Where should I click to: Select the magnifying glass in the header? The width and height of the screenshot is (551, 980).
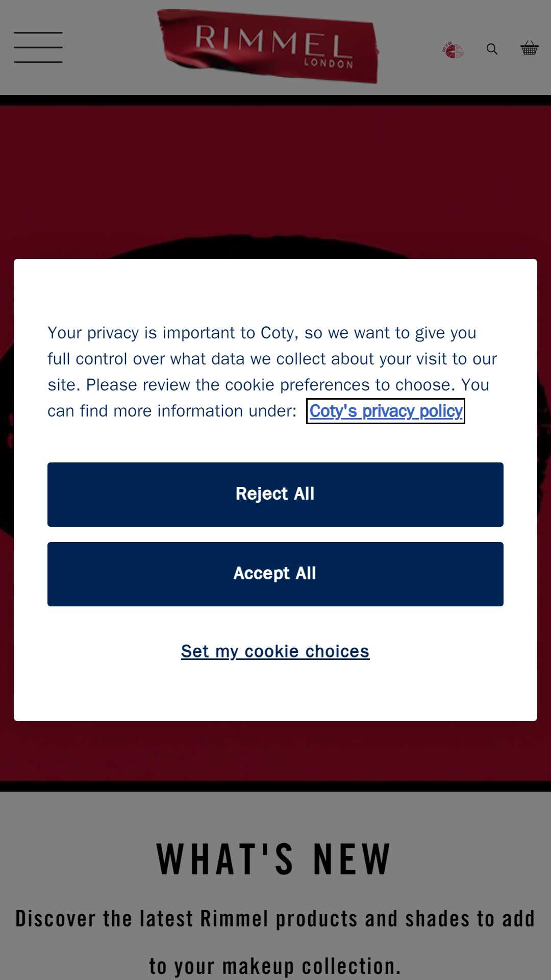pos(492,49)
